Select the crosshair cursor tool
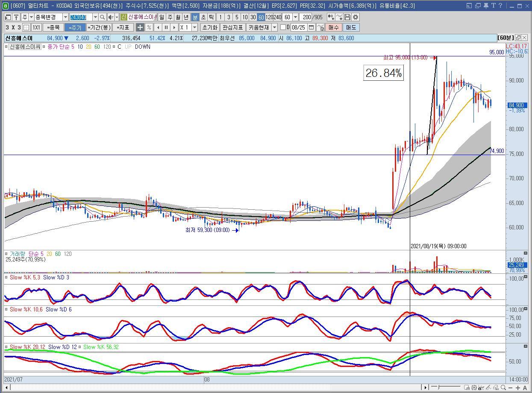Screen dimensions: 532x393 pyautogui.click(x=140, y=27)
